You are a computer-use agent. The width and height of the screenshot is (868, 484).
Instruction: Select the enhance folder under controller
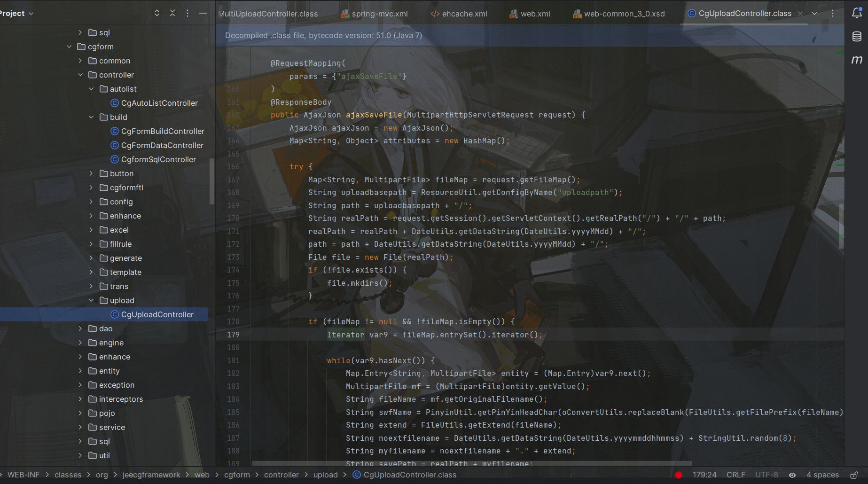pos(120,216)
